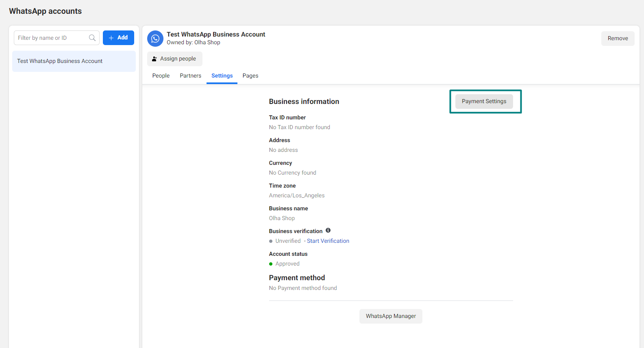Click the 'Time zone' label
The width and height of the screenshot is (644, 348).
[283, 186]
